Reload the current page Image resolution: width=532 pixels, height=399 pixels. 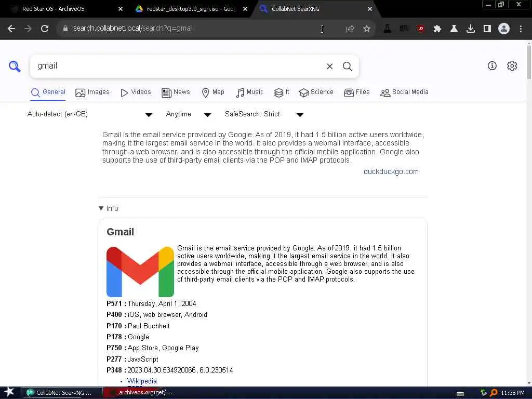pos(45,29)
